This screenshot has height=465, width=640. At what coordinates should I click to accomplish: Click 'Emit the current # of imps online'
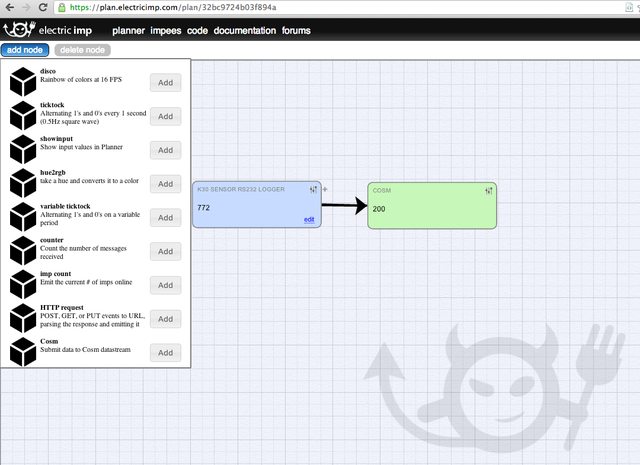click(86, 282)
